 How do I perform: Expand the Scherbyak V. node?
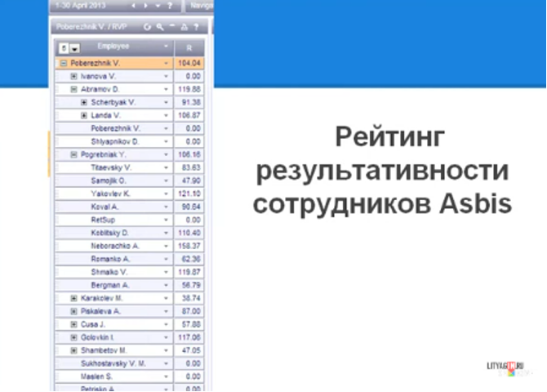(x=84, y=102)
